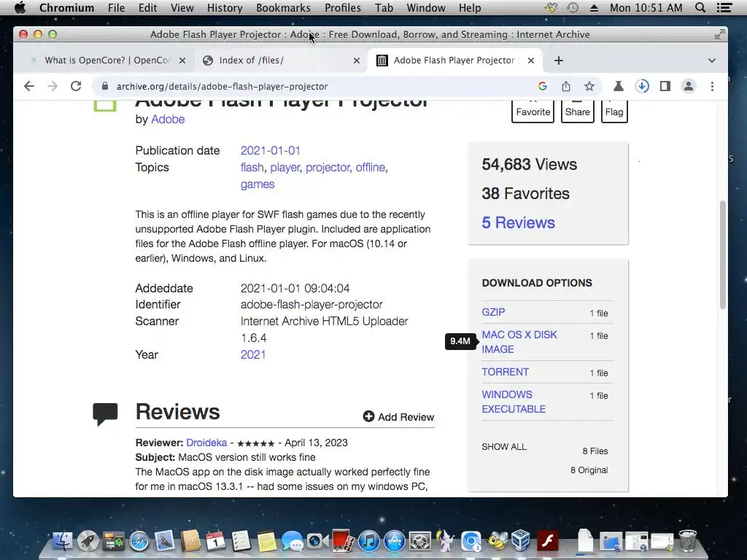Click the Share button on the page
Viewport: 747px width, 560px height.
578,111
